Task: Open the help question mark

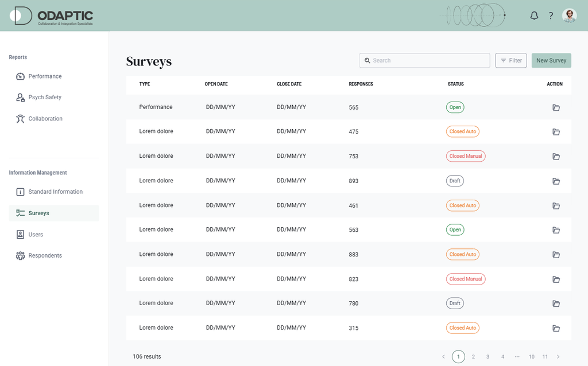Action: tap(551, 15)
